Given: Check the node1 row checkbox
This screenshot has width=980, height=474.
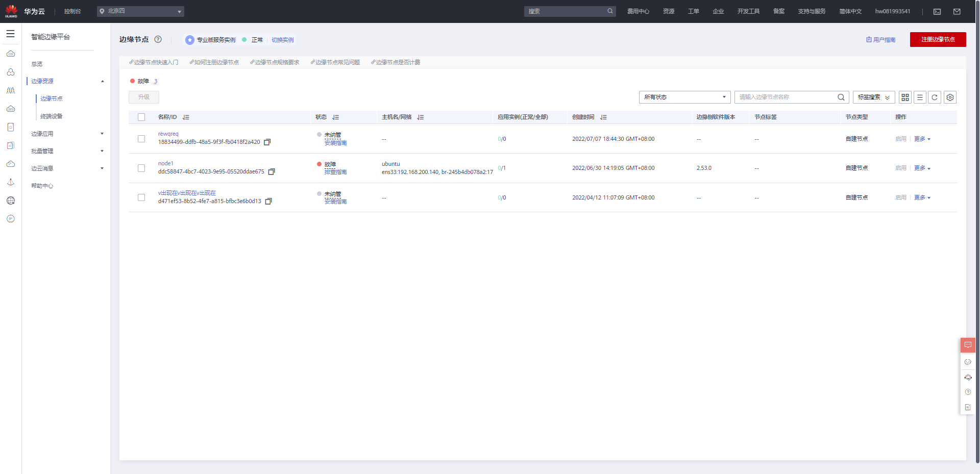Looking at the screenshot, I should tap(141, 168).
